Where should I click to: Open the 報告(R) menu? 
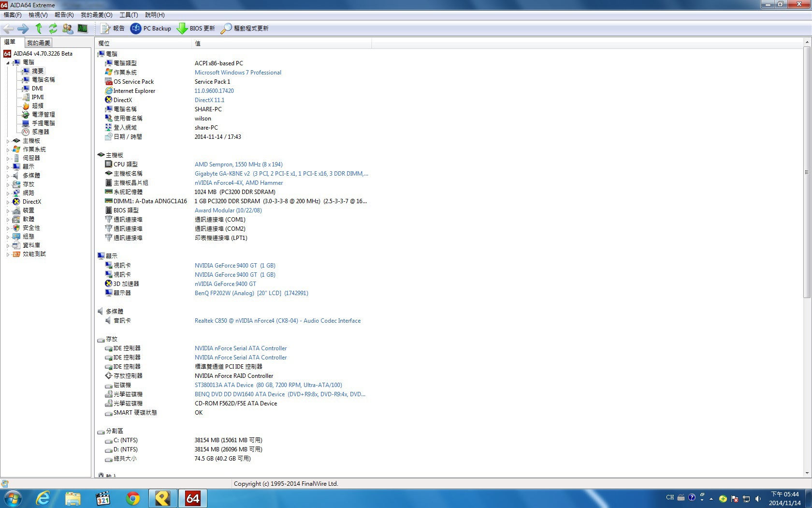coord(64,15)
